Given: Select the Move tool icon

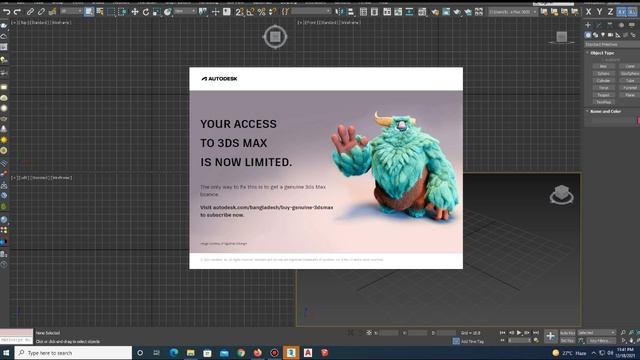Looking at the screenshot, I should (x=135, y=12).
